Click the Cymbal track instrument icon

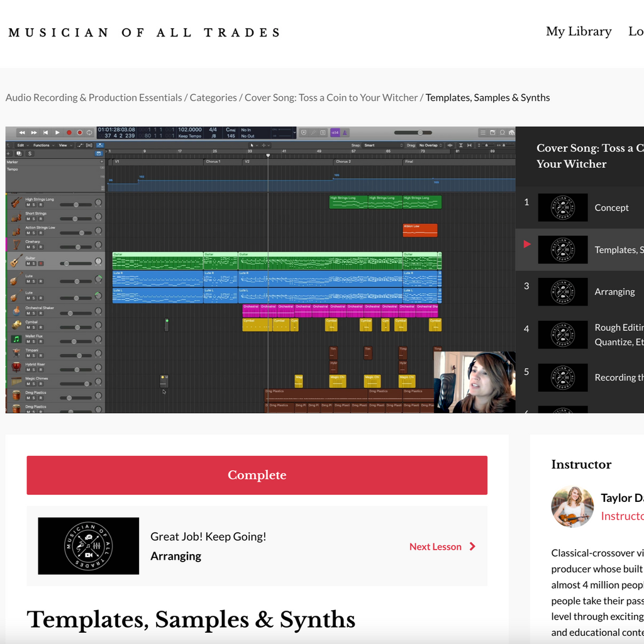(x=16, y=325)
